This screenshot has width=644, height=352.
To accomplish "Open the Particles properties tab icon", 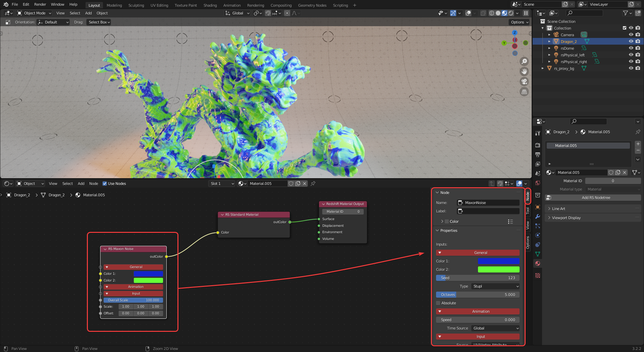I will tap(538, 226).
